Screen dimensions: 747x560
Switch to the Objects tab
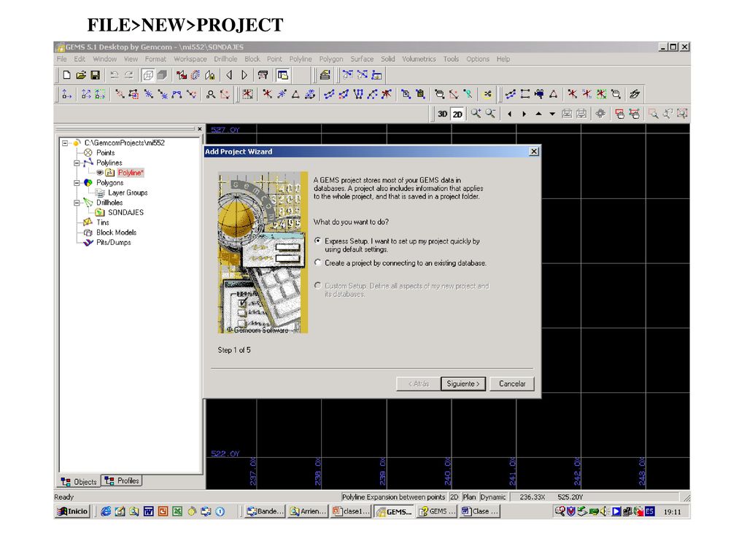[x=79, y=481]
